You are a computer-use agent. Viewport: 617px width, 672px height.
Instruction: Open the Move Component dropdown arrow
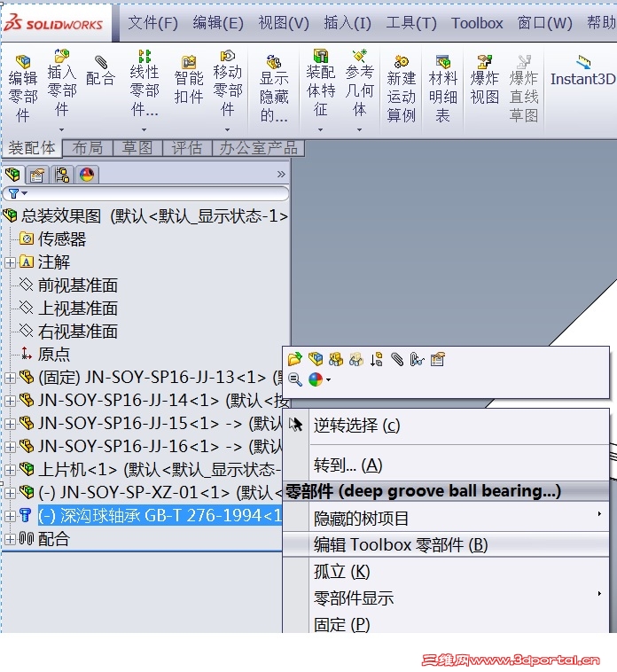[x=228, y=129]
